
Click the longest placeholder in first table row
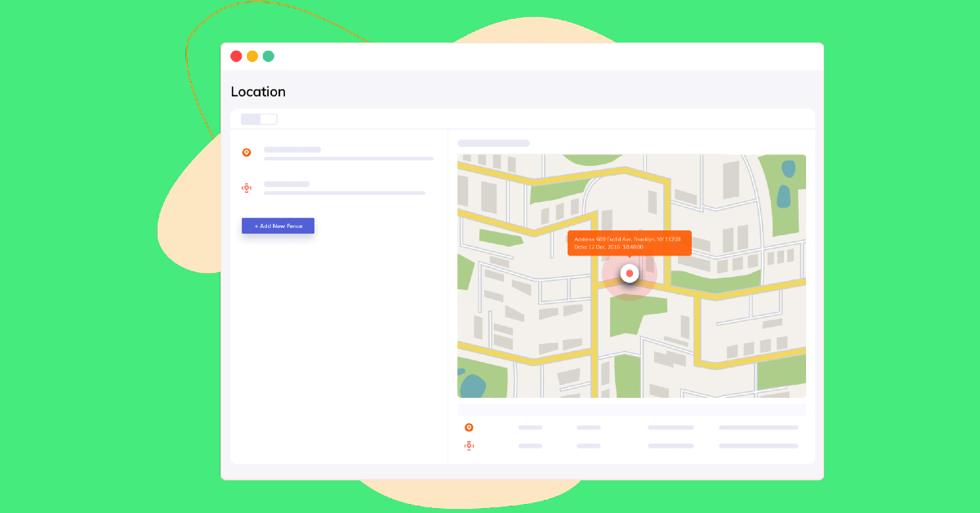(758, 427)
